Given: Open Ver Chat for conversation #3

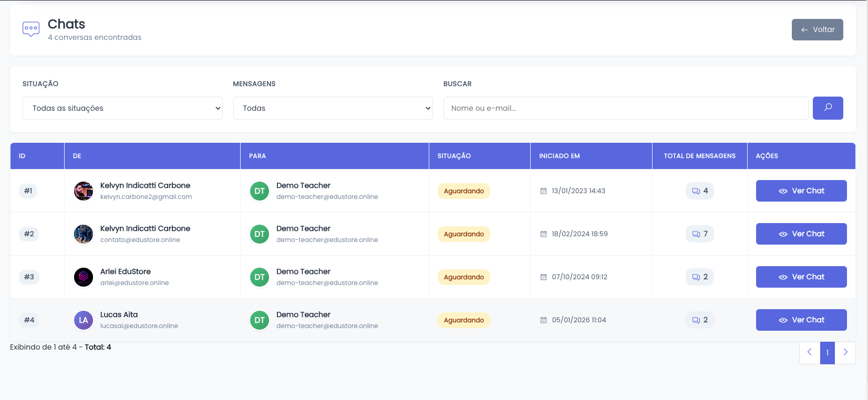Looking at the screenshot, I should tap(801, 277).
